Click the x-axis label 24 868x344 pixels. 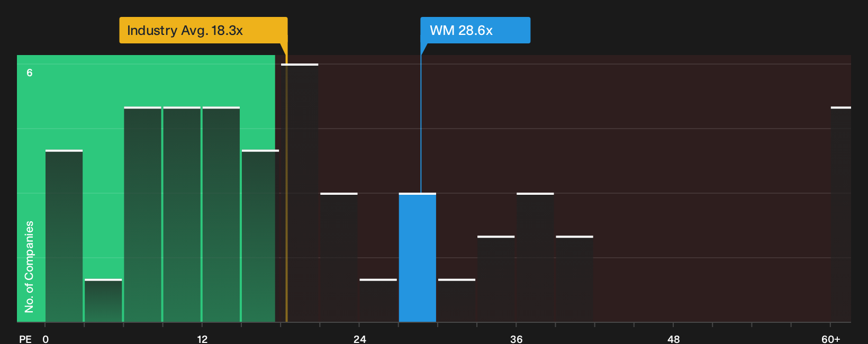point(359,339)
